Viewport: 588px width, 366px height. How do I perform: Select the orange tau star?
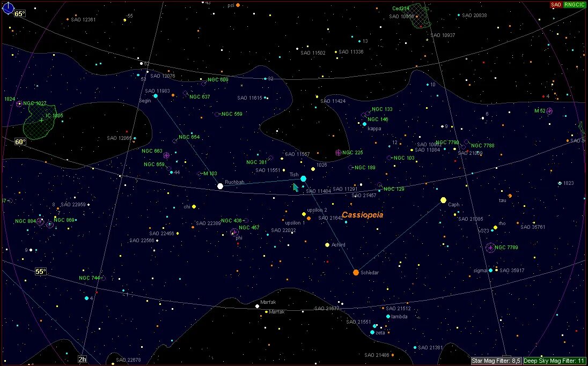pos(510,196)
